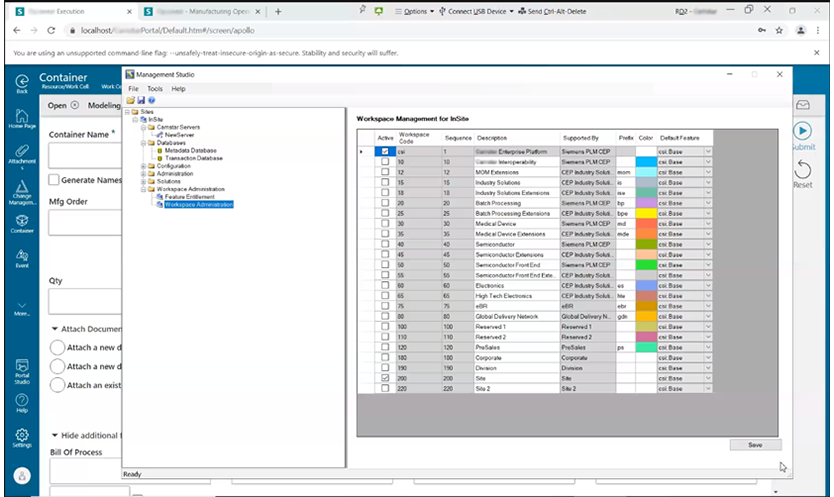Open the Tools menu
The image size is (834, 497).
154,89
